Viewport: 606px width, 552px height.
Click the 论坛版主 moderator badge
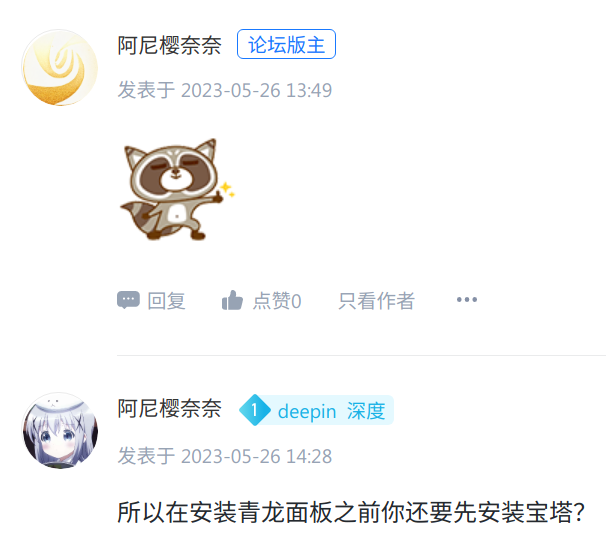[x=286, y=44]
